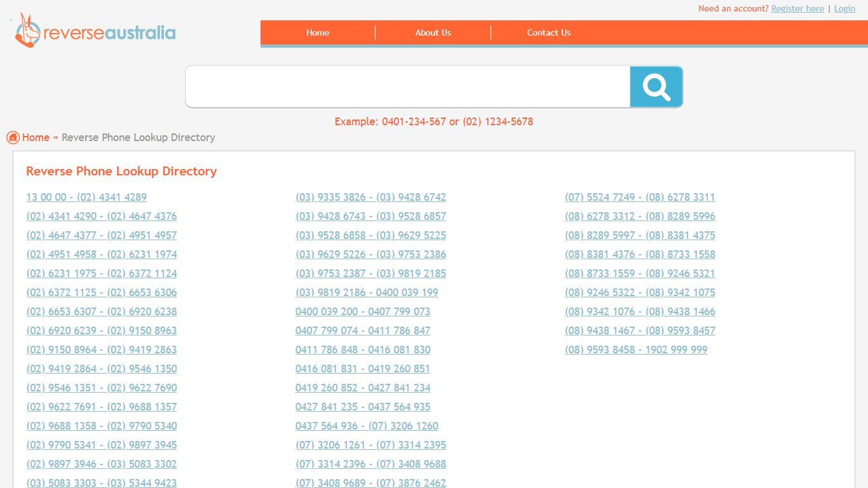Click 'Need an account?' text
Image resolution: width=868 pixels, height=488 pixels.
coord(733,8)
